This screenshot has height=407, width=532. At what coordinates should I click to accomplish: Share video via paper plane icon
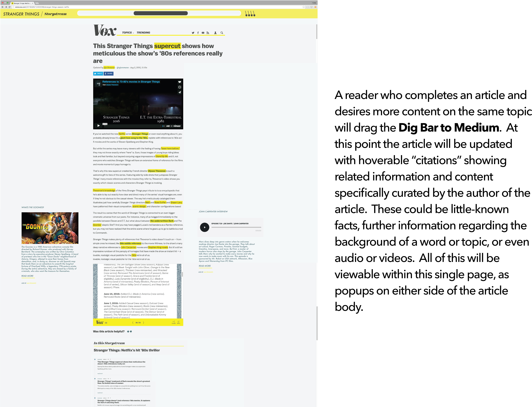coord(180,92)
